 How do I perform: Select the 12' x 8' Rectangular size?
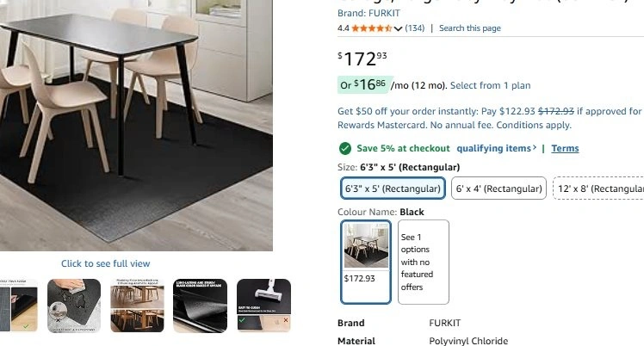pos(598,188)
